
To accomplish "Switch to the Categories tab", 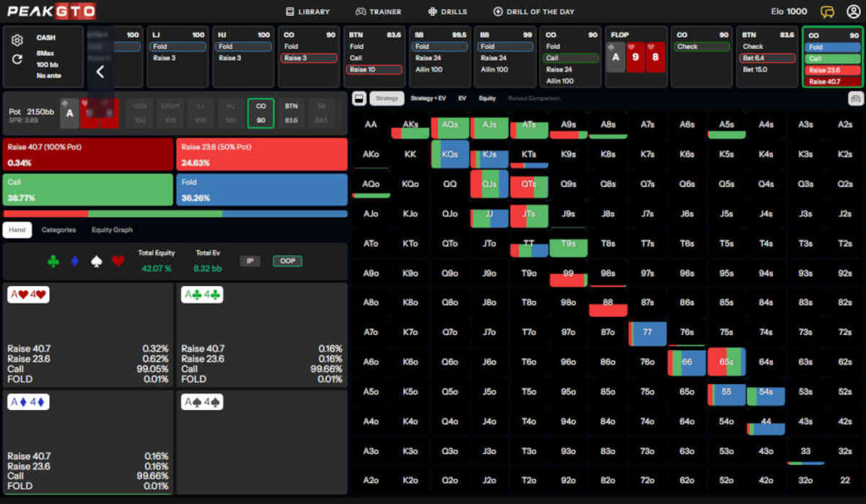I will point(58,229).
